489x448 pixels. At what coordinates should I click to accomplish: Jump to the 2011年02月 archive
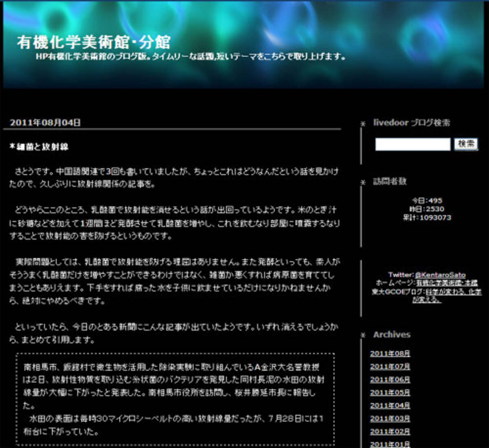(x=390, y=432)
